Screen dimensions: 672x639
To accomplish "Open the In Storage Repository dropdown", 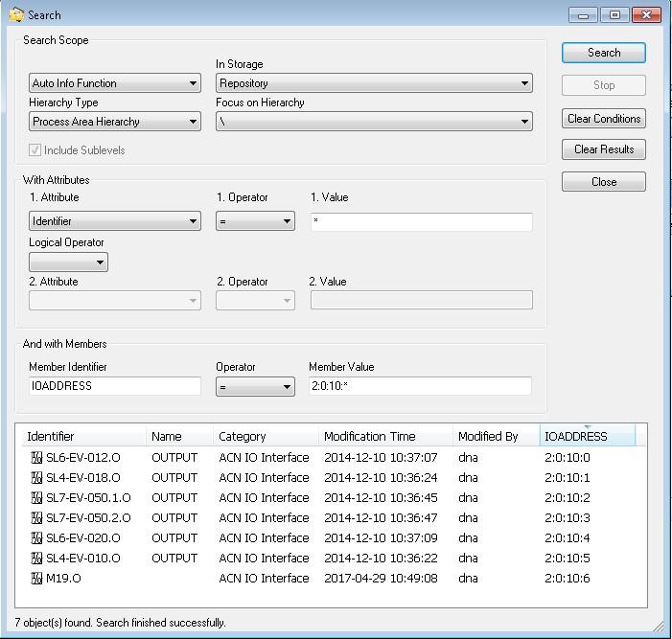I will click(374, 83).
